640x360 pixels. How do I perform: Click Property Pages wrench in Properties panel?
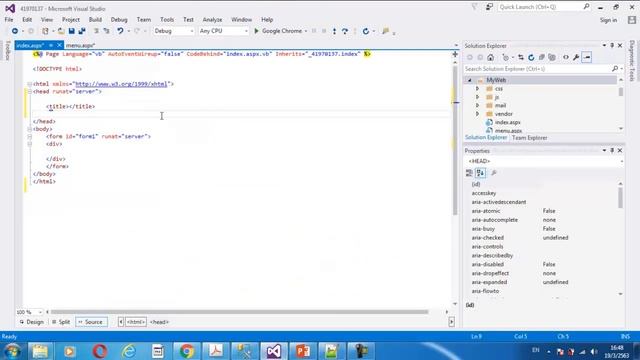coord(493,173)
